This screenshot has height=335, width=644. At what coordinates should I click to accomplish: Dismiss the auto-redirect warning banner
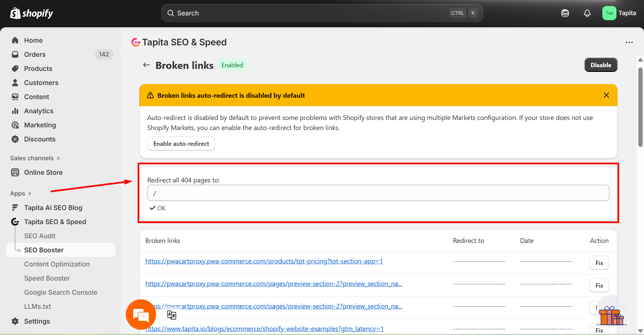click(606, 95)
